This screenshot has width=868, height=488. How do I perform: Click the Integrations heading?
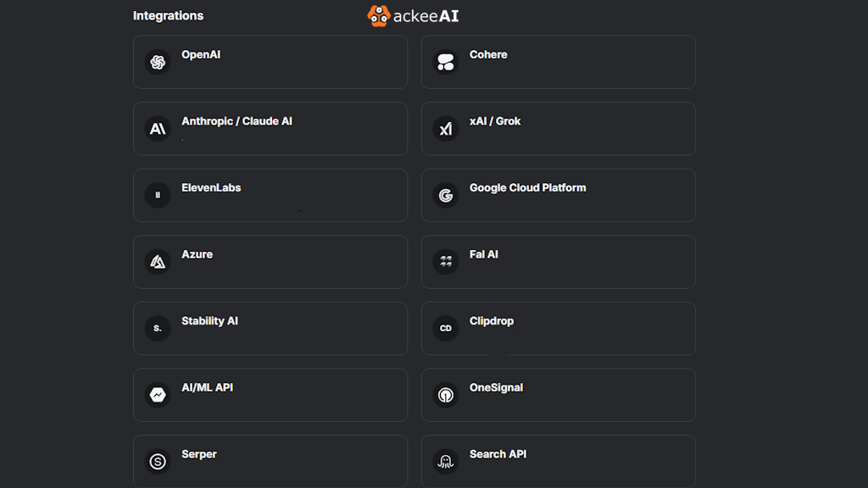tap(169, 15)
